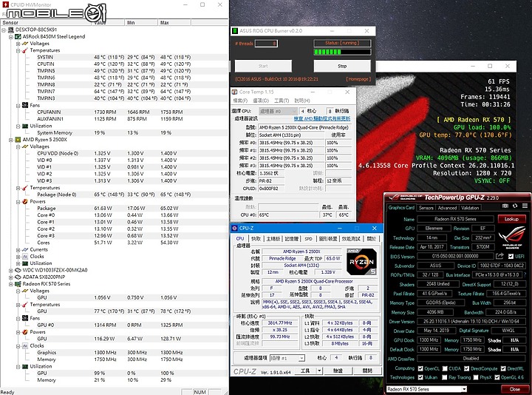Toggle the CUDA checkbox
This screenshot has width=532, height=395.
click(x=445, y=368)
